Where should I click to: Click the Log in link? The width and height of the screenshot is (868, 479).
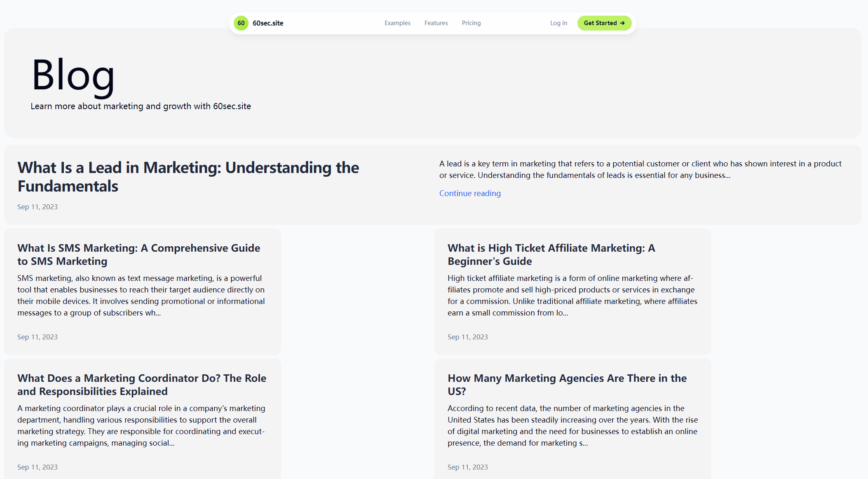pos(558,23)
